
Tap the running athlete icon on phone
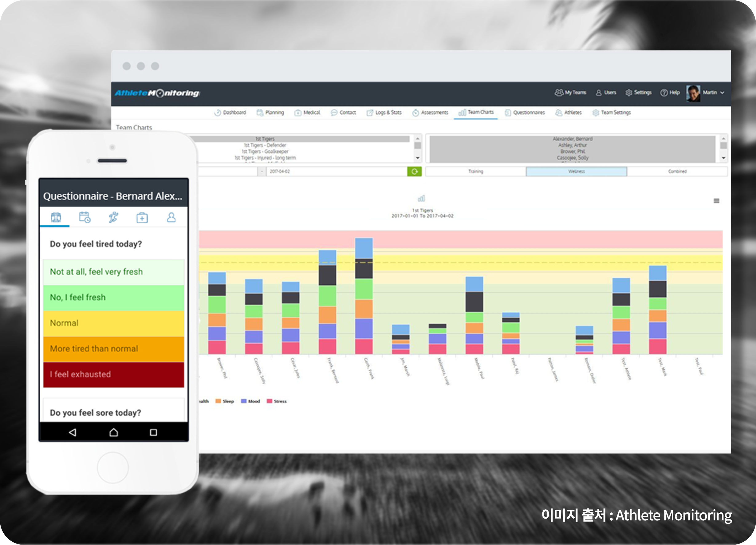[113, 218]
